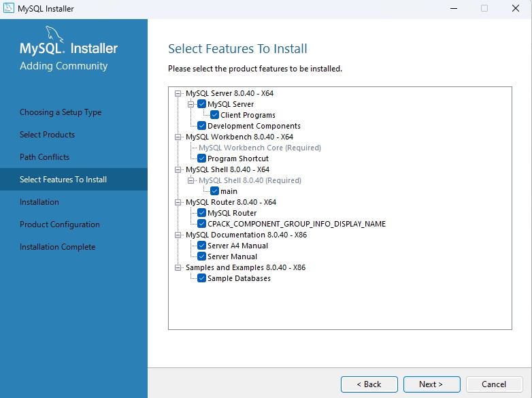The height and width of the screenshot is (398, 532).
Task: Uncheck the Server A4 Manual checkbox
Action: 201,246
